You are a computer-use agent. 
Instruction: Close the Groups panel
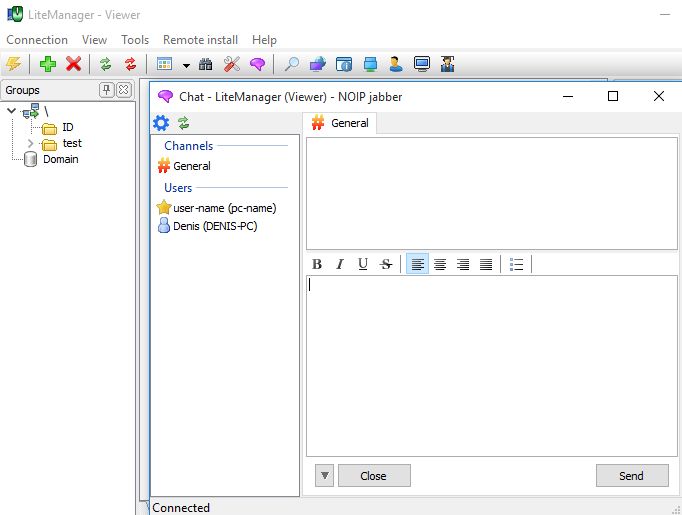point(124,90)
